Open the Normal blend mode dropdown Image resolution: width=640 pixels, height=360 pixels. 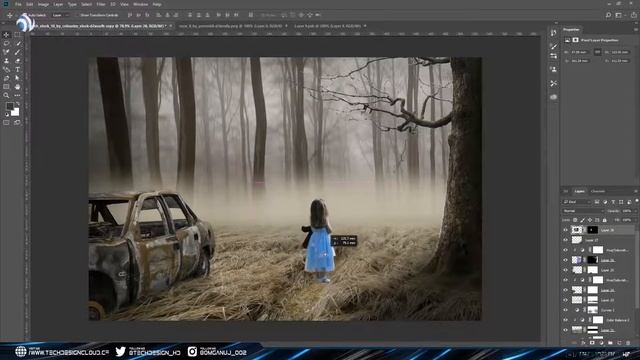tap(583, 211)
